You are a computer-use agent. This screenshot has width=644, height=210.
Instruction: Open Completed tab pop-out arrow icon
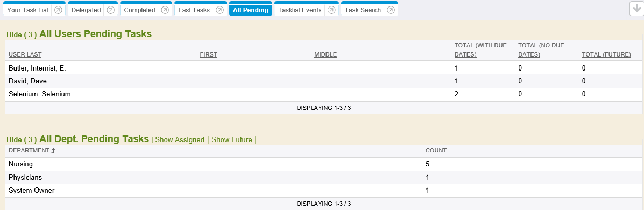[x=165, y=10]
